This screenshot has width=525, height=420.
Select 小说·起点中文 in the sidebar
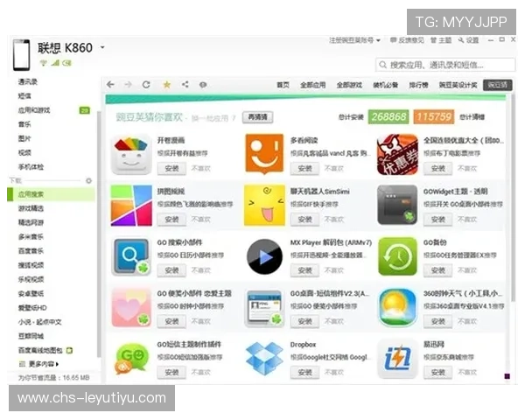(40, 322)
